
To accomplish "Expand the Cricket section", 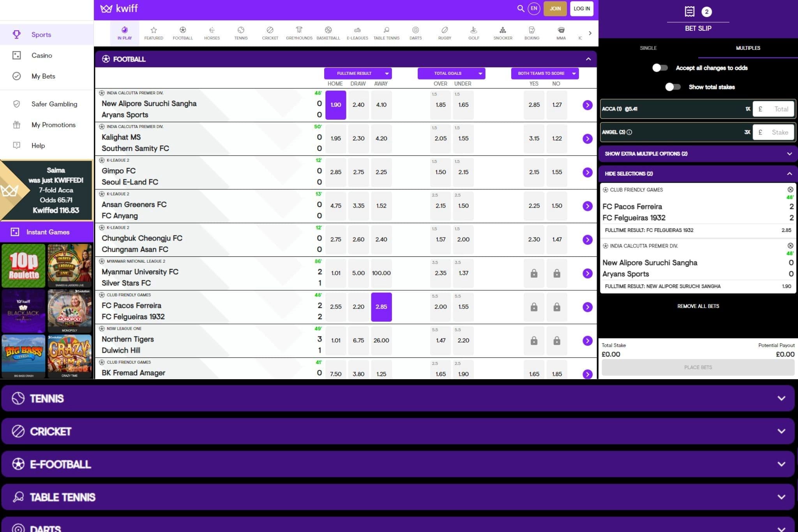I will click(x=398, y=431).
